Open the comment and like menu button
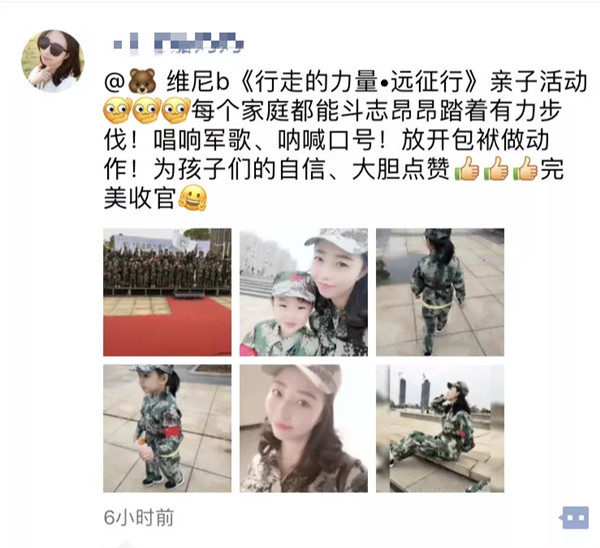Image resolution: width=600 pixels, height=548 pixels. click(575, 517)
